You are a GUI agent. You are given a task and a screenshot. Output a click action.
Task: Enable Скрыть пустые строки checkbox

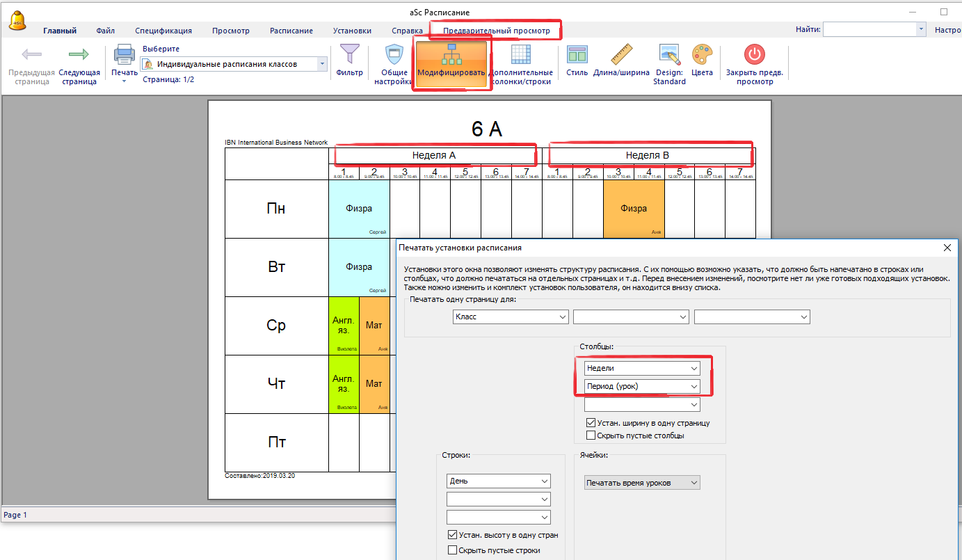click(453, 550)
